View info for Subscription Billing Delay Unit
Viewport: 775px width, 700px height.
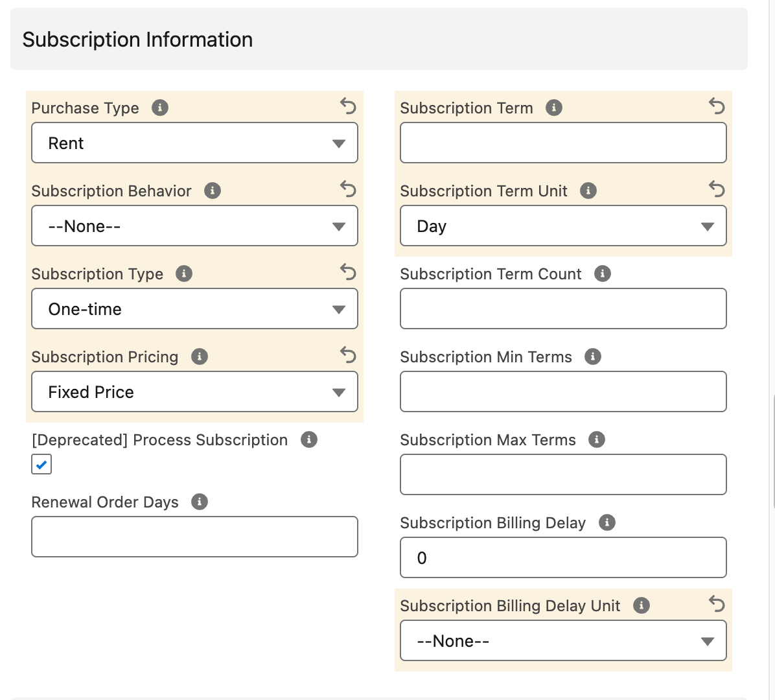(642, 606)
